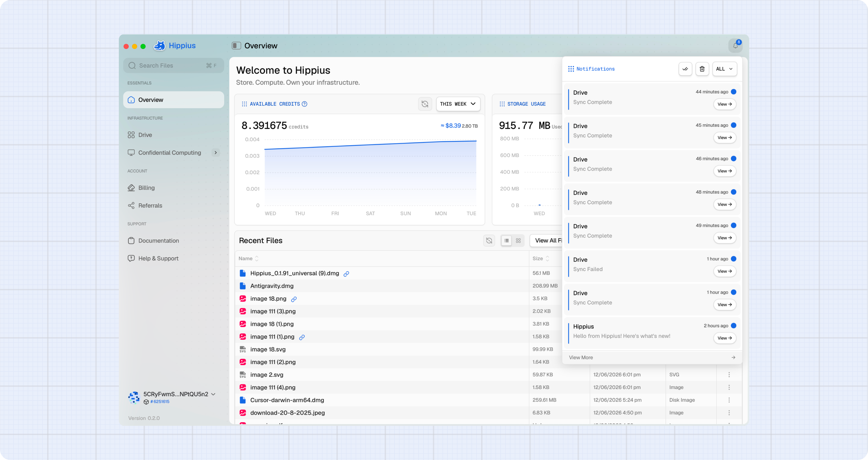868x460 pixels.
Task: Click View More at notifications bottom
Action: pyautogui.click(x=652, y=357)
